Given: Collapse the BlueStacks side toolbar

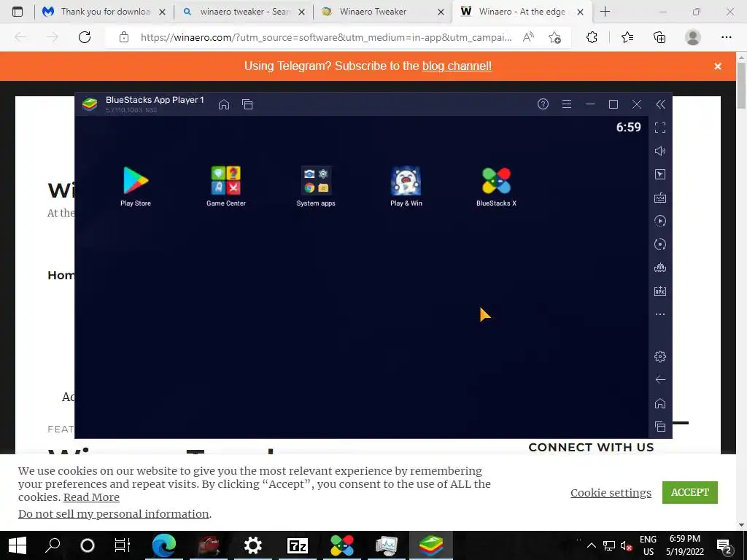Looking at the screenshot, I should [660, 104].
